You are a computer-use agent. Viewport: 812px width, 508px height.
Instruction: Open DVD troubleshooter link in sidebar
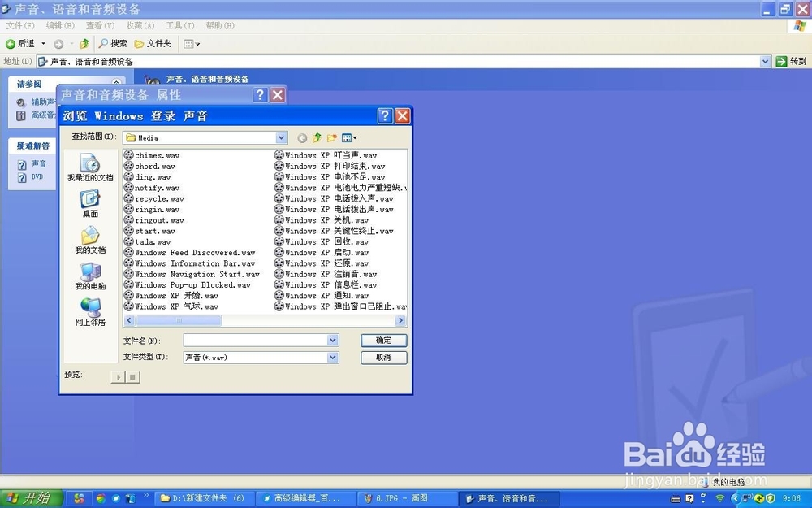[37, 177]
